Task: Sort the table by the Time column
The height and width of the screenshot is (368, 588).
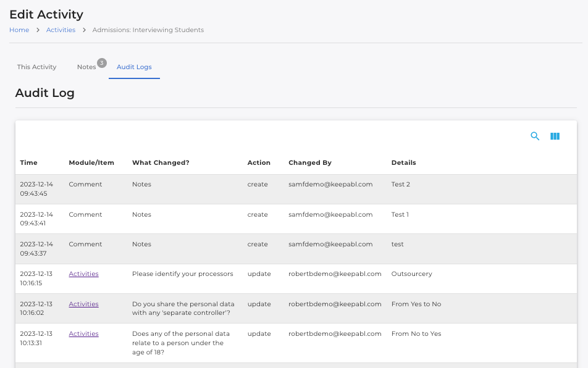Action: (x=28, y=162)
